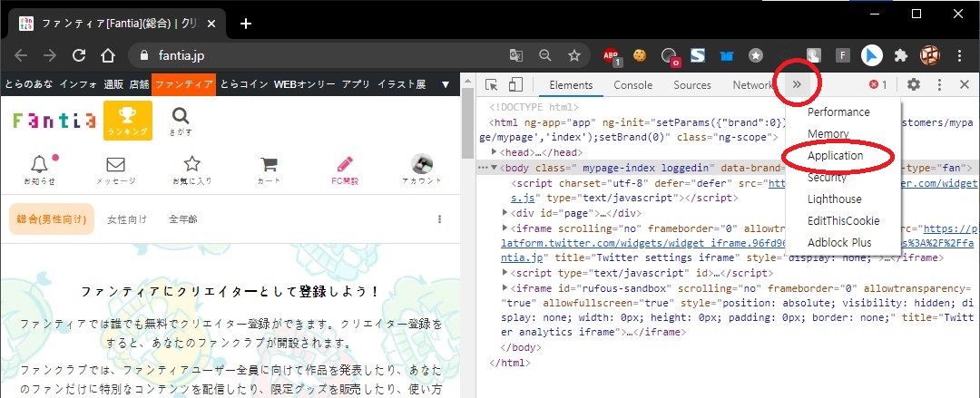This screenshot has width=980, height=398.
Task: Open the ファンティア nav link
Action: click(x=183, y=84)
